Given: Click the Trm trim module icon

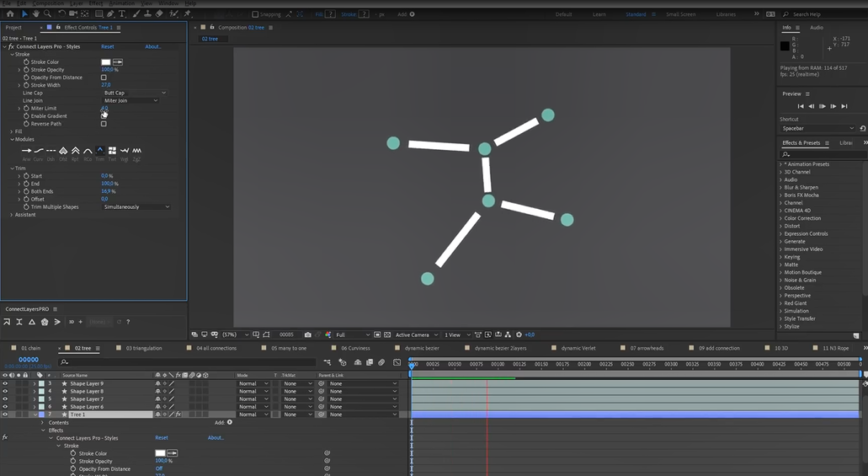Looking at the screenshot, I should (99, 151).
